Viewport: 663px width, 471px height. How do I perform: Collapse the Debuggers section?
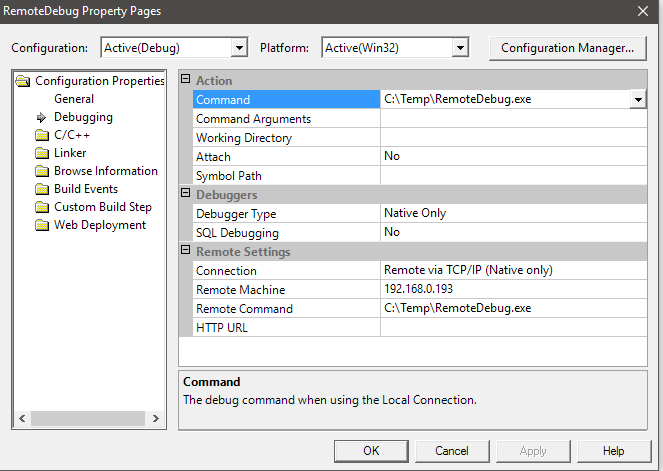pyautogui.click(x=186, y=194)
